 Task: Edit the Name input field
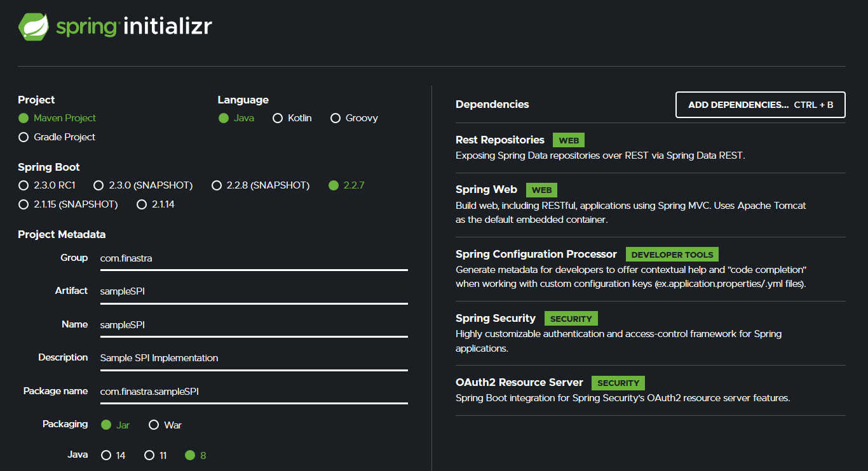pos(254,325)
